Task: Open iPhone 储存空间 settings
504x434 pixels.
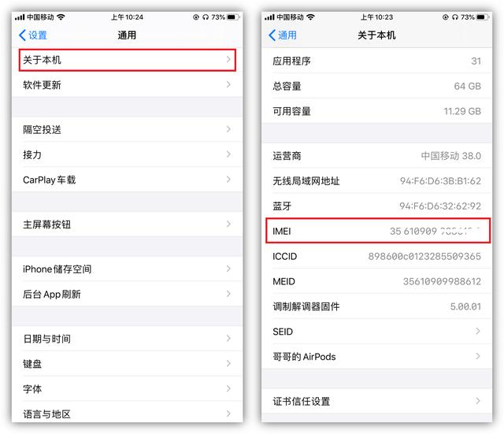Action: pyautogui.click(x=128, y=269)
